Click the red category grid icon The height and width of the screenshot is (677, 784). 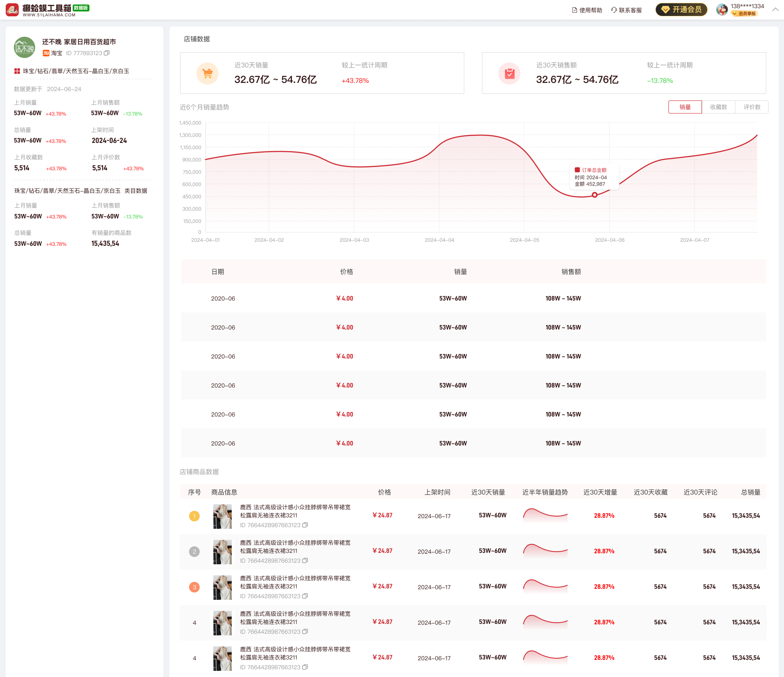17,71
